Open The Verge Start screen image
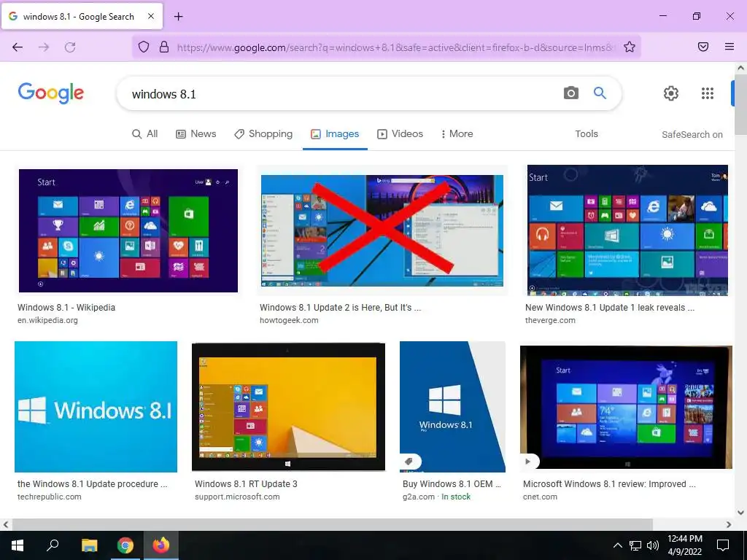Image resolution: width=747 pixels, height=560 pixels. point(627,230)
